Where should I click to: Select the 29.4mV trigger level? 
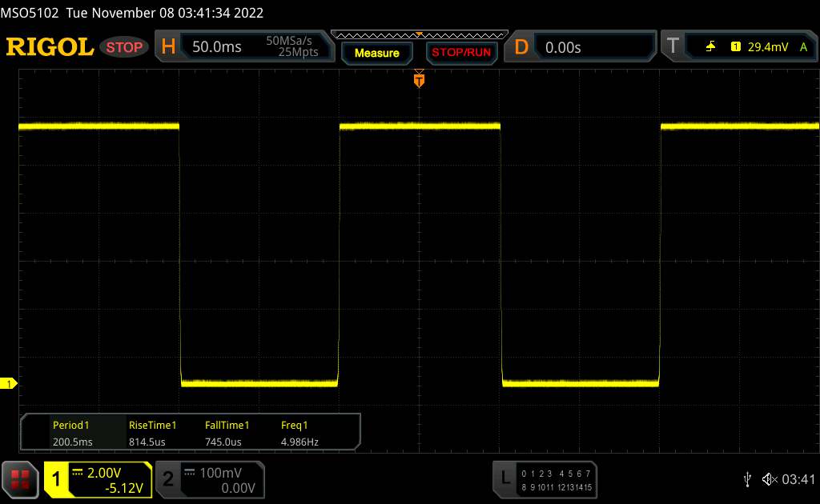click(x=768, y=47)
